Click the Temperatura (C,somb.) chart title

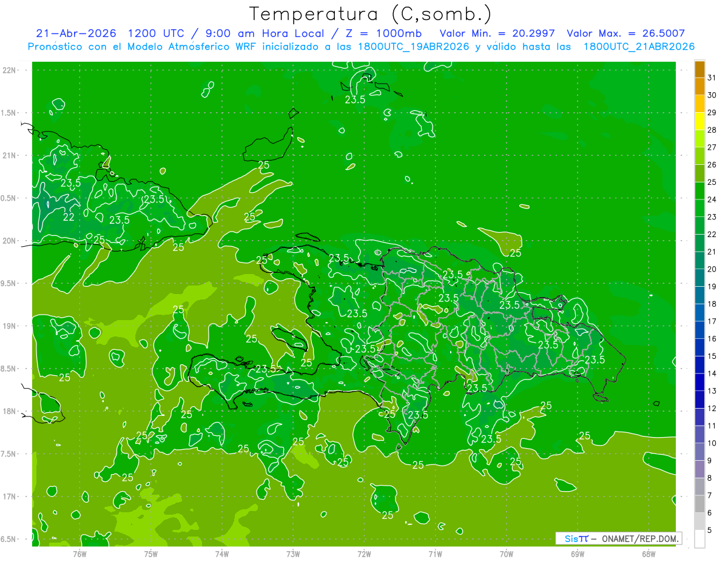371,14
